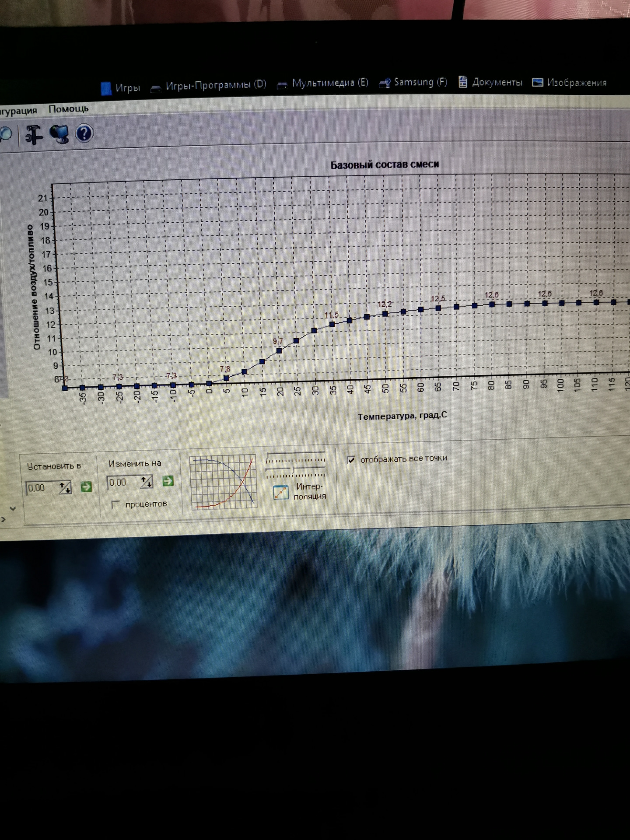Select the graph point at 15 degrees

point(262,361)
